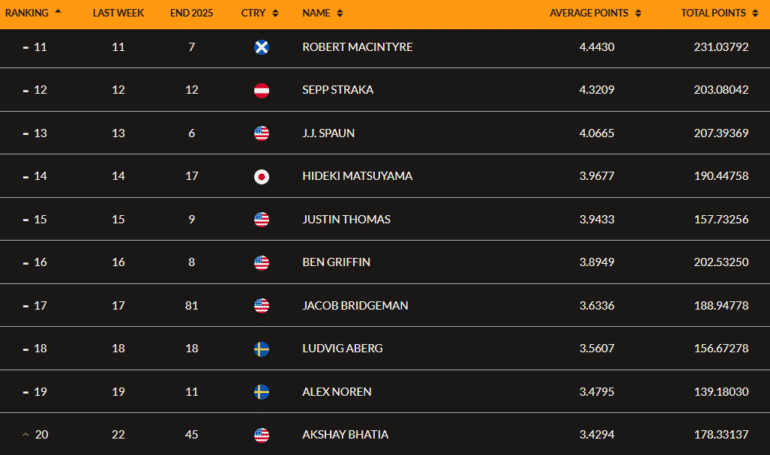
Task: Sort by Average Points column header
Action: click(595, 13)
